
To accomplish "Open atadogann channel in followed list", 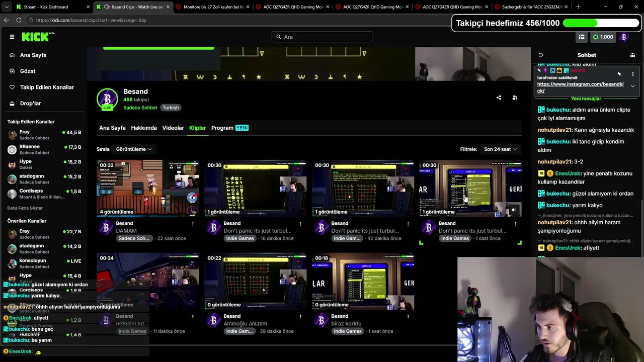I will (44, 179).
